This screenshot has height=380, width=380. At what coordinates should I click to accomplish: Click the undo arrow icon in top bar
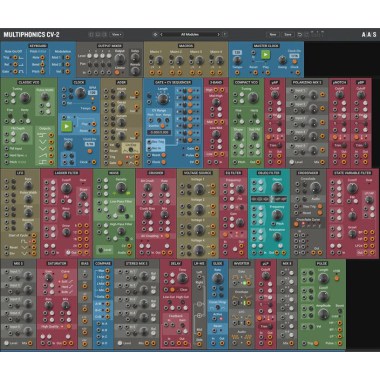[299, 34]
